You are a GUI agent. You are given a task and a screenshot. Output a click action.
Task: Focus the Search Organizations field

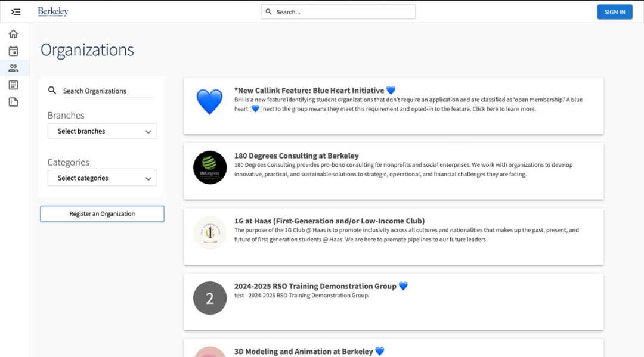click(x=109, y=91)
